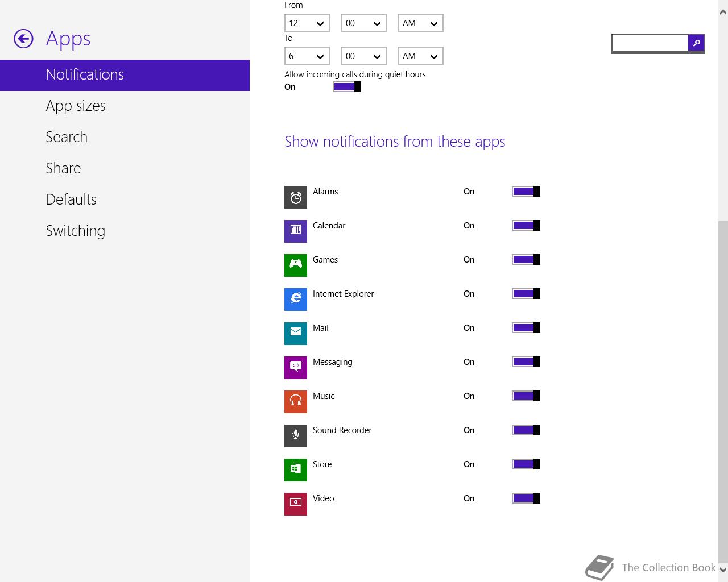Screen dimensions: 728x582
Task: Click the Messaging app icon
Action: (296, 368)
